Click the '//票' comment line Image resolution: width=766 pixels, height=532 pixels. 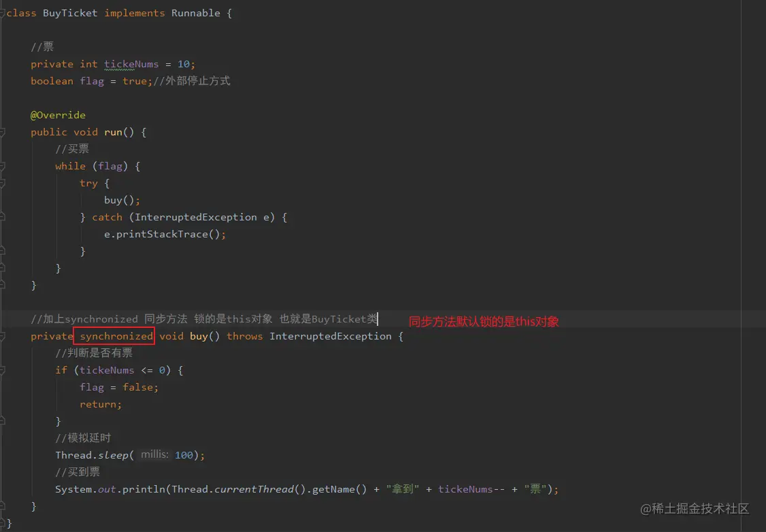click(42, 47)
